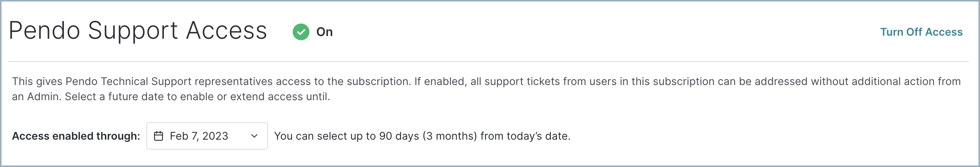The image size is (980, 167).
Task: Click the Access enabled through label
Action: coord(76,136)
